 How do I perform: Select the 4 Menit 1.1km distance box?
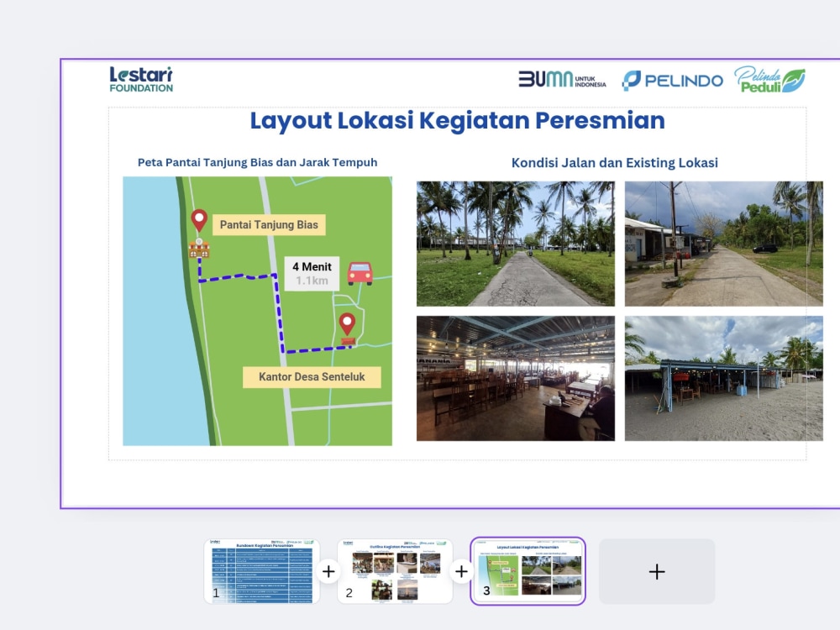pos(312,274)
